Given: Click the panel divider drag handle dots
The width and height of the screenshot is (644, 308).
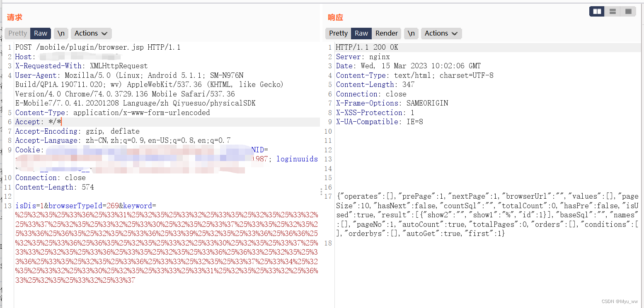Looking at the screenshot, I should tap(321, 192).
